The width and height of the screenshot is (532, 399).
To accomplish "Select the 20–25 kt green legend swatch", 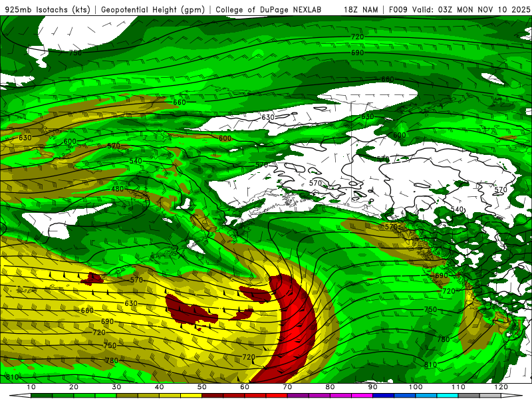I will pyautogui.click(x=84, y=396).
